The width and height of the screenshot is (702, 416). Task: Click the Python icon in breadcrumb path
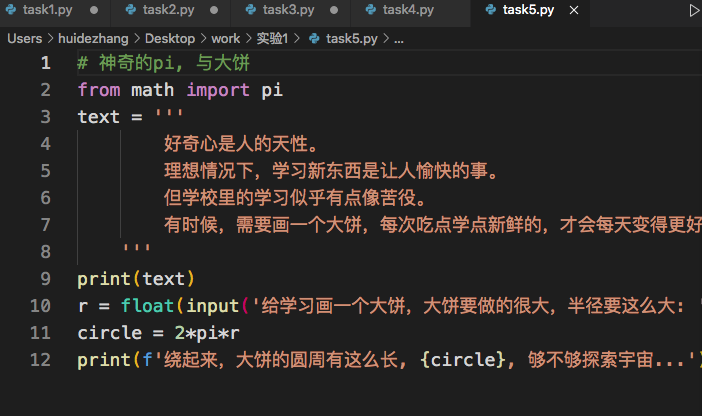tap(314, 39)
